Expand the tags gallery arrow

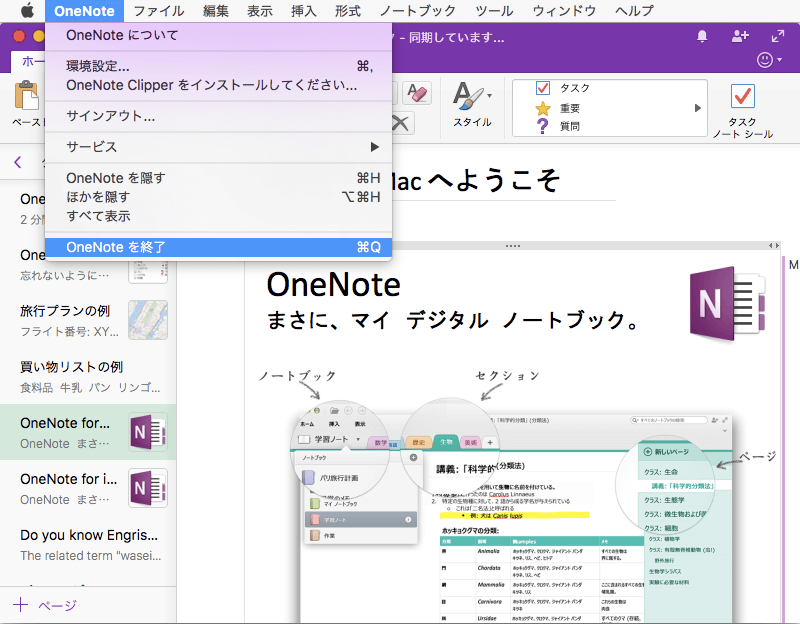[698, 108]
